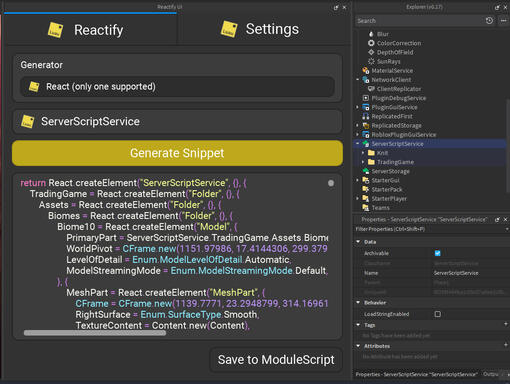Expand the StarterPlayer tree node
Screen dimensions: 510x384
[x=358, y=199]
